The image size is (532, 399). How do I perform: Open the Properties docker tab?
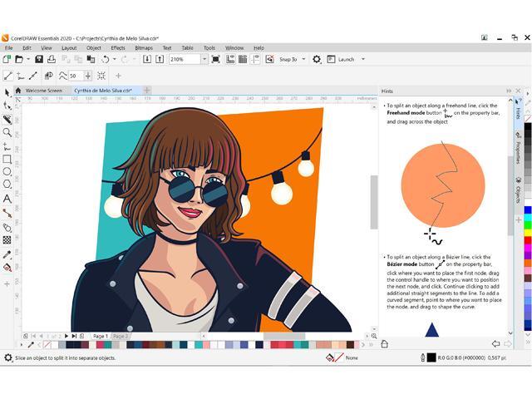(518, 150)
